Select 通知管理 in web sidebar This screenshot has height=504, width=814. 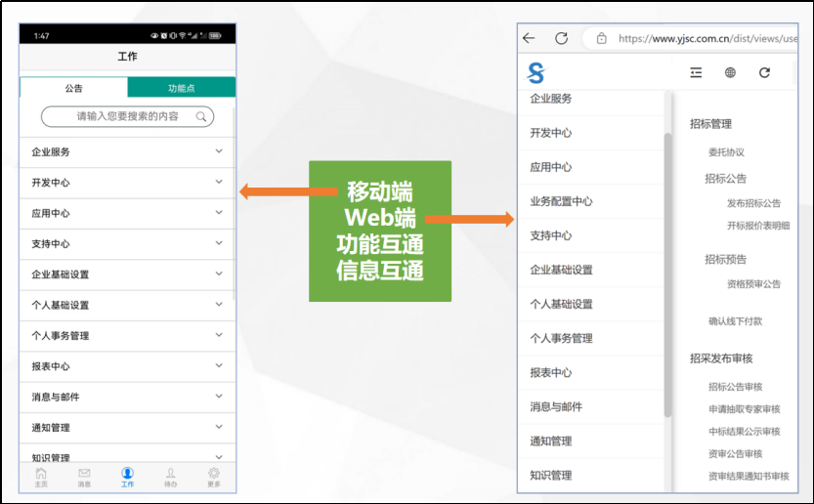pos(551,441)
